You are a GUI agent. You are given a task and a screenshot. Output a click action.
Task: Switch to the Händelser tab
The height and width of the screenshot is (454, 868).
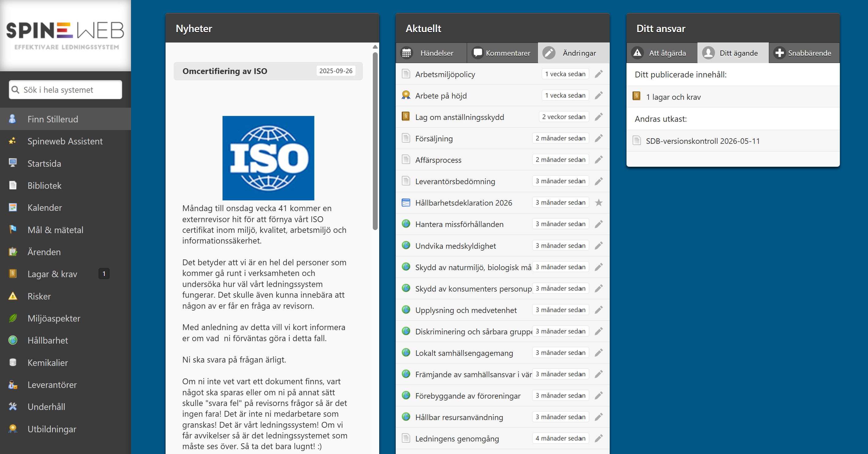[431, 53]
